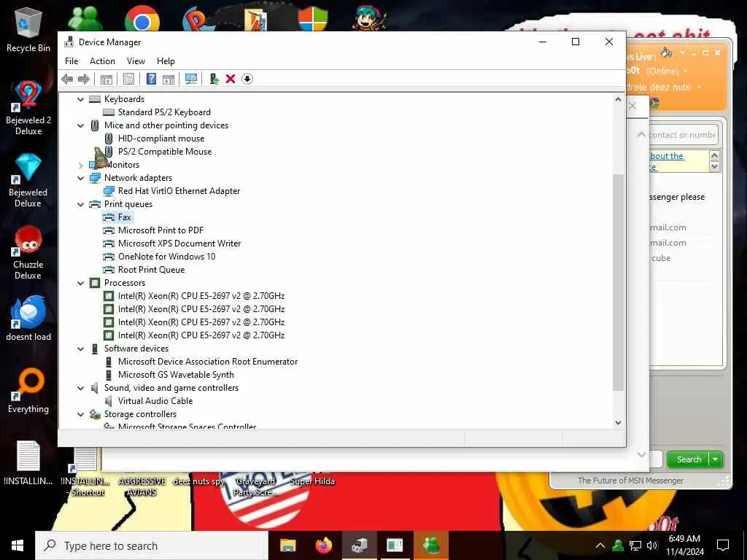The height and width of the screenshot is (560, 747).
Task: Select Virtual Audio Cable device
Action: pos(155,401)
